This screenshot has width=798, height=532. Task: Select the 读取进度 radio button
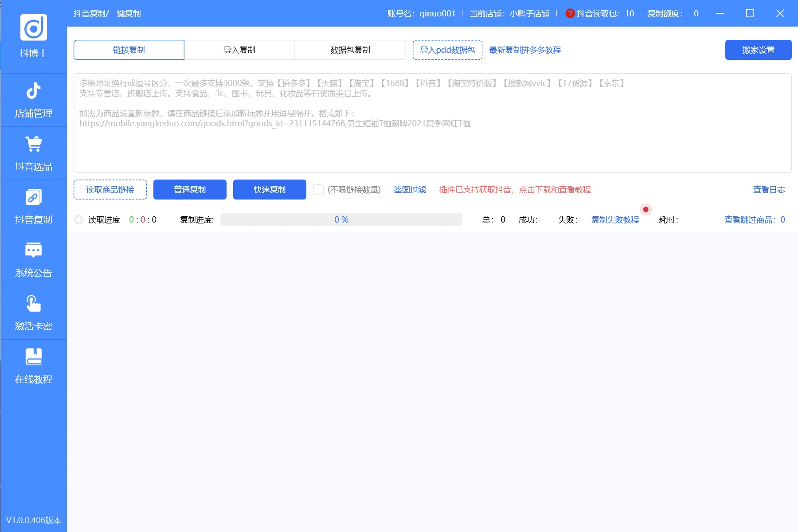(x=79, y=219)
